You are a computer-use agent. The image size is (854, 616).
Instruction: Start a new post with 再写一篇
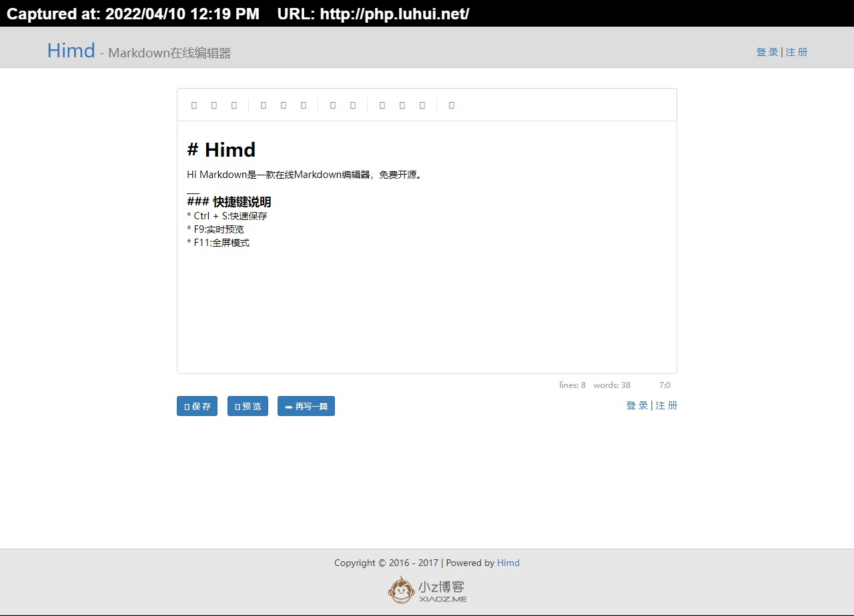point(306,406)
